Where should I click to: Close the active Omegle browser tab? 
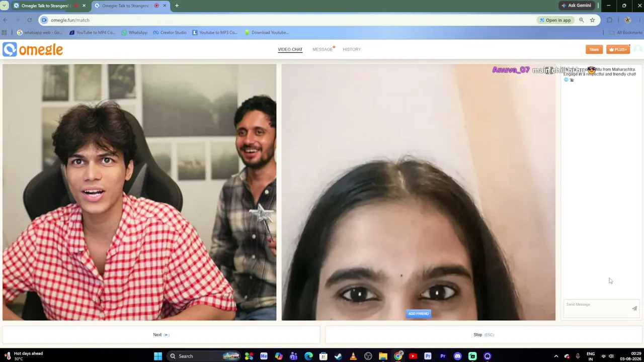pos(165,6)
